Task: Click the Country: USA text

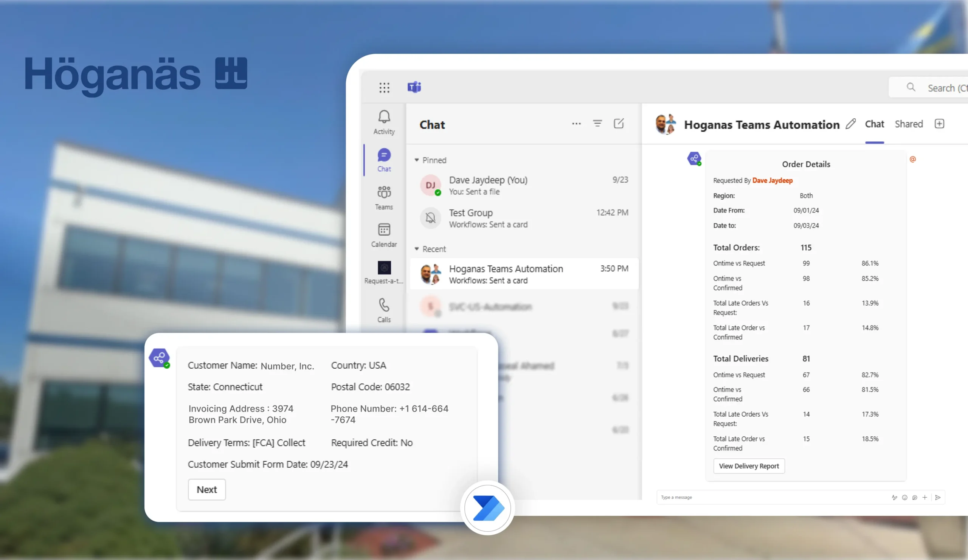Action: tap(358, 365)
